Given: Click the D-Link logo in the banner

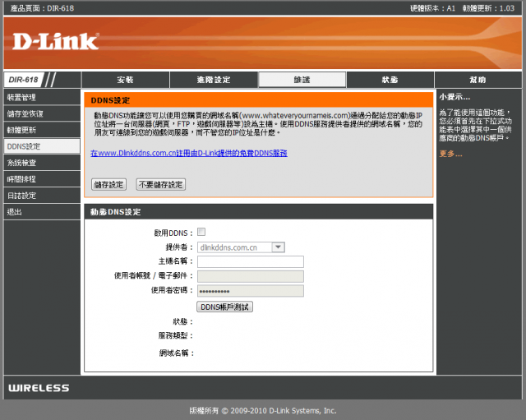Looking at the screenshot, I should [x=56, y=41].
